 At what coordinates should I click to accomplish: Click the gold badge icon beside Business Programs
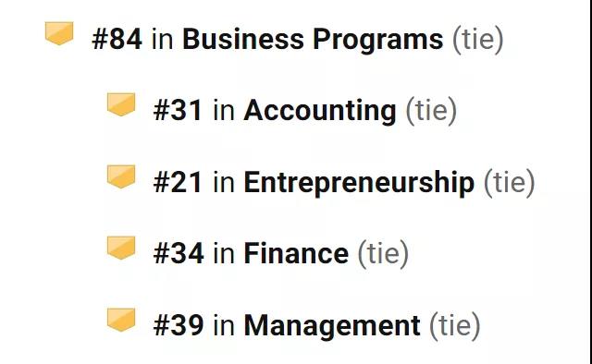59,33
